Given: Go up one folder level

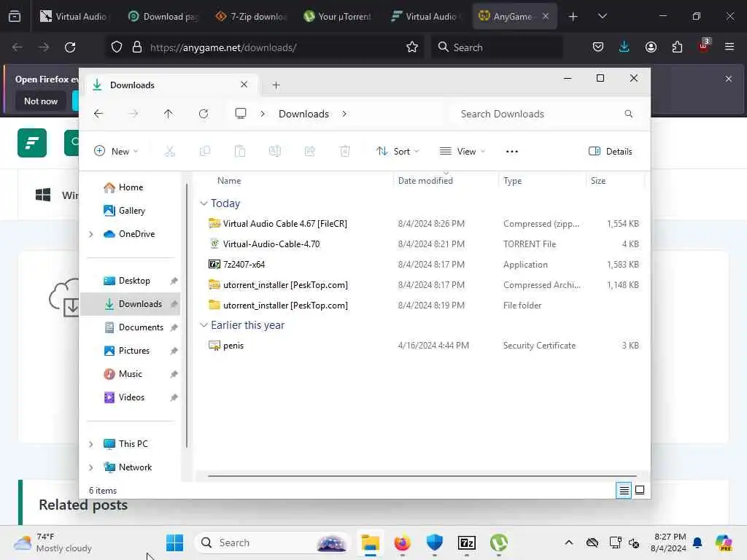Looking at the screenshot, I should 169,114.
